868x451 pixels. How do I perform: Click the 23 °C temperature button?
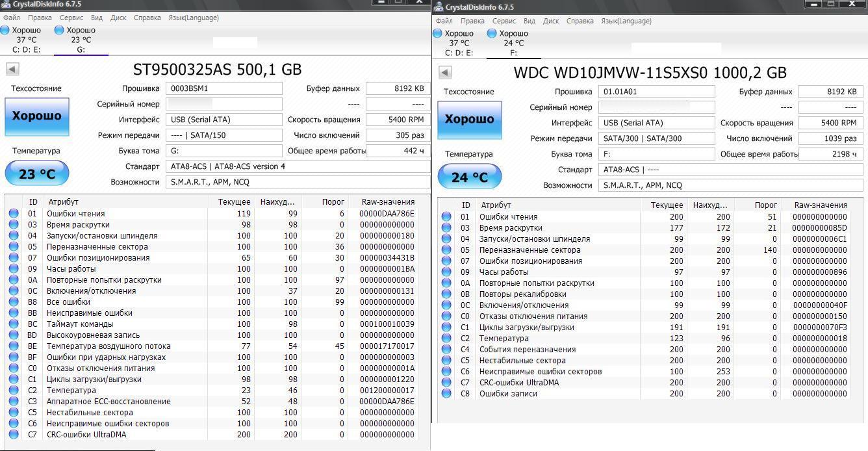click(37, 174)
